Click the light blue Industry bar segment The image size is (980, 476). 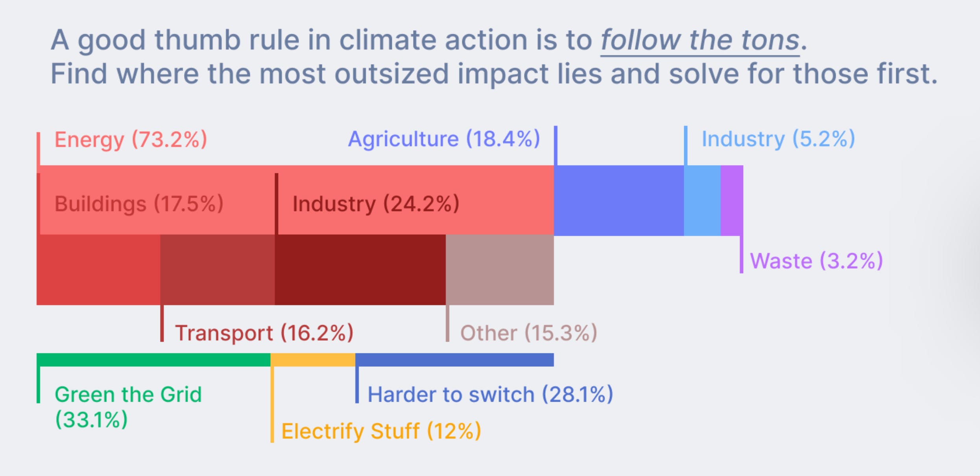[702, 200]
